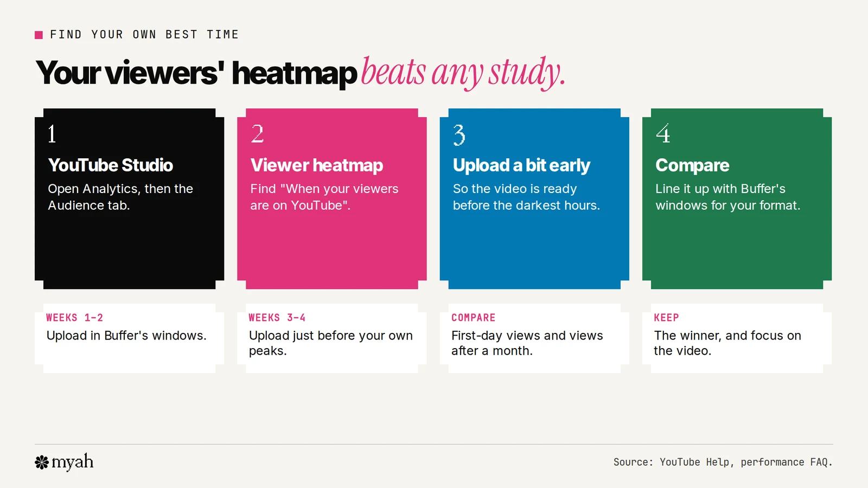Click the myah flower logo icon
Image resolution: width=868 pixels, height=488 pixels.
42,463
